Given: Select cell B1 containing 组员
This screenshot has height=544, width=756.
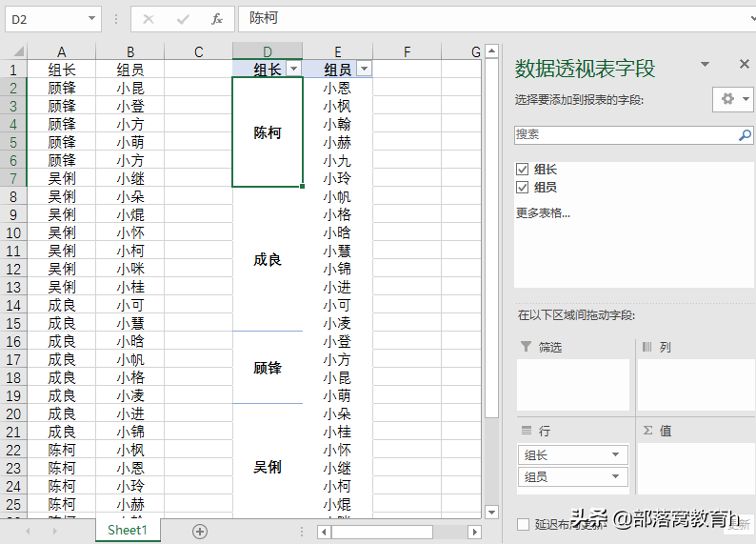Looking at the screenshot, I should (x=130, y=70).
